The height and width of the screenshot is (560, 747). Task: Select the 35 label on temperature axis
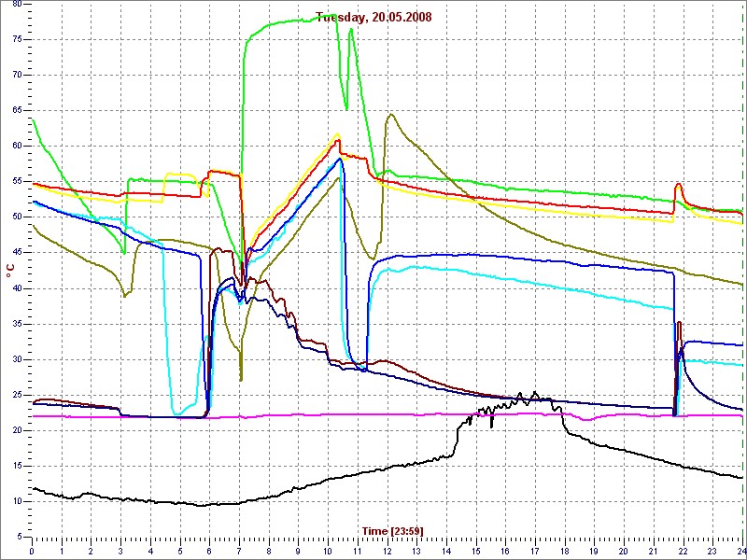17,324
